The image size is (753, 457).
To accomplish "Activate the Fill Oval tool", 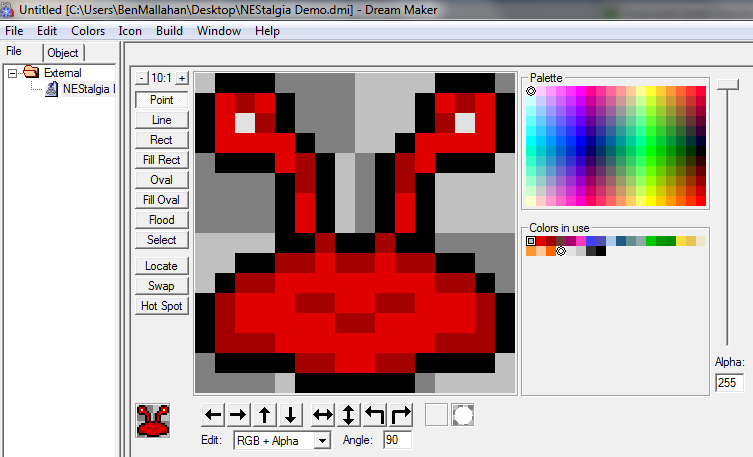I will (161, 200).
